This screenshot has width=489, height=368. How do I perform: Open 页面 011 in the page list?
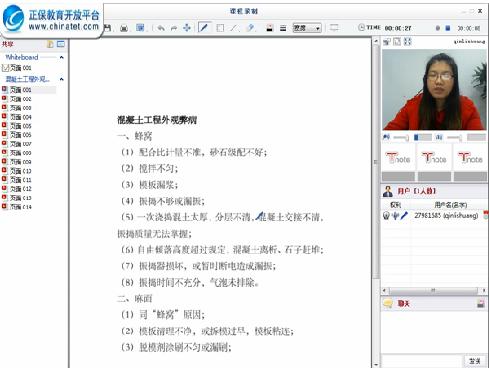click(20, 180)
